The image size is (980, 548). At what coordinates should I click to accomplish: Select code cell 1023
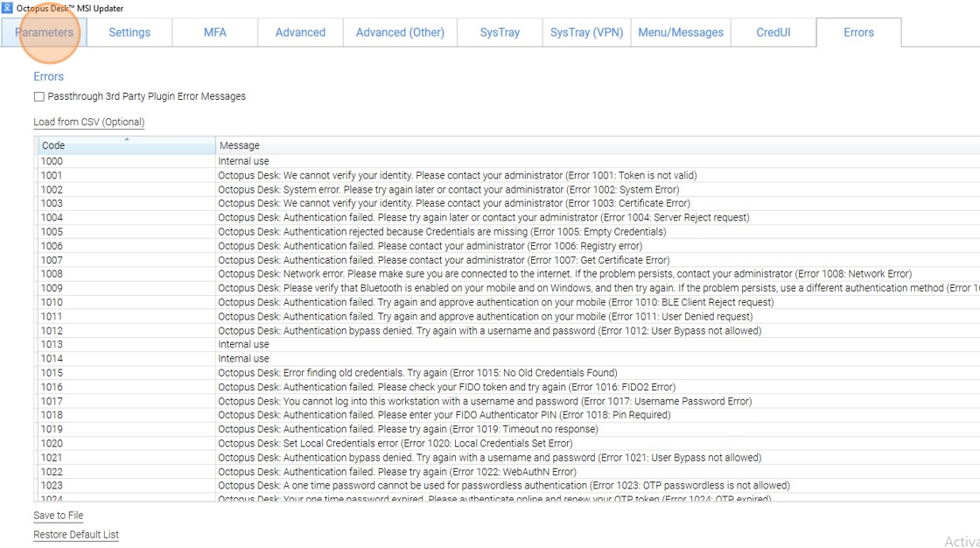[x=125, y=486]
